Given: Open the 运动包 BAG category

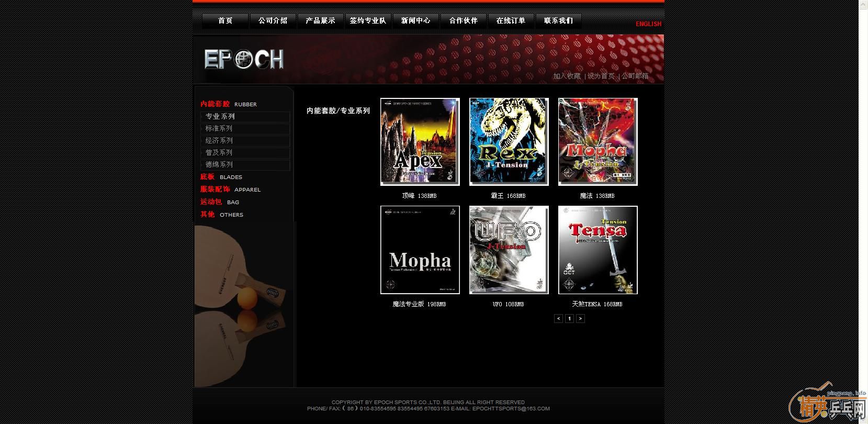Looking at the screenshot, I should [220, 202].
